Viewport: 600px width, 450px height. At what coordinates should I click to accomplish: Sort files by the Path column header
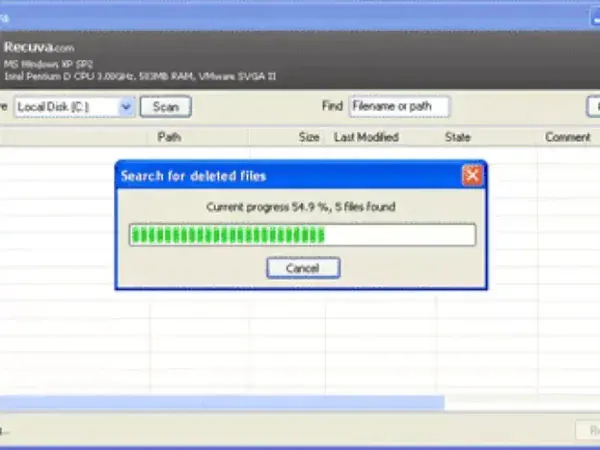click(x=168, y=137)
